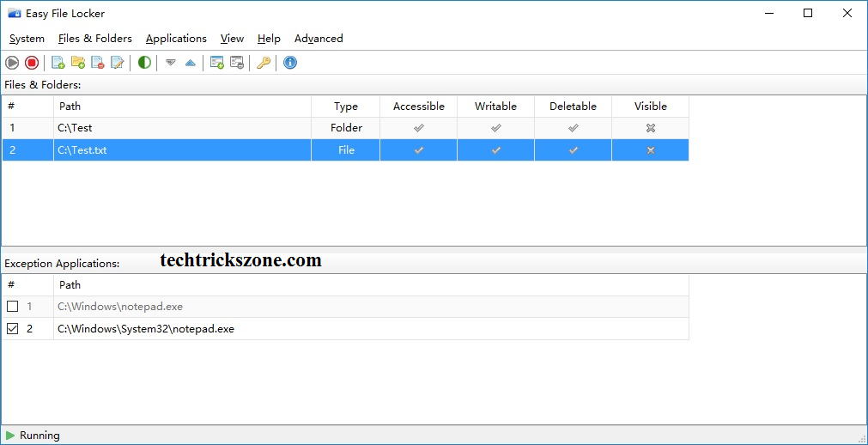Click the Add exception application icon
Viewport: 868px width, 445px height.
tap(217, 63)
